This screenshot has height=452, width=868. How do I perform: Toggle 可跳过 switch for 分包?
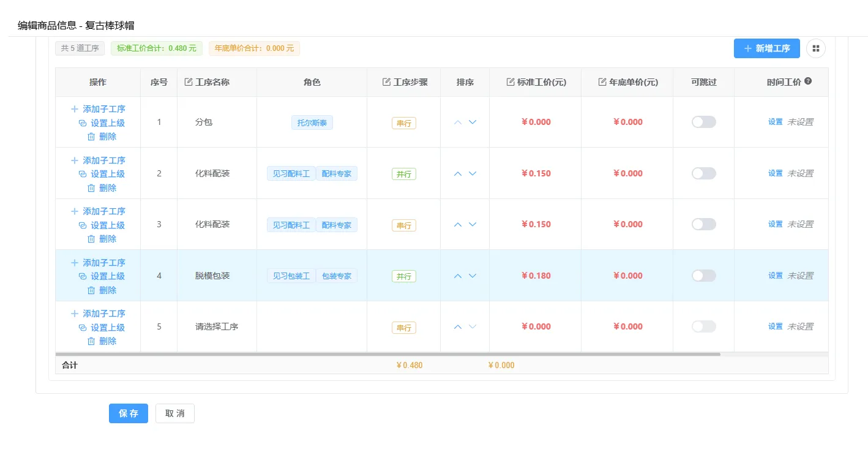[x=704, y=122]
